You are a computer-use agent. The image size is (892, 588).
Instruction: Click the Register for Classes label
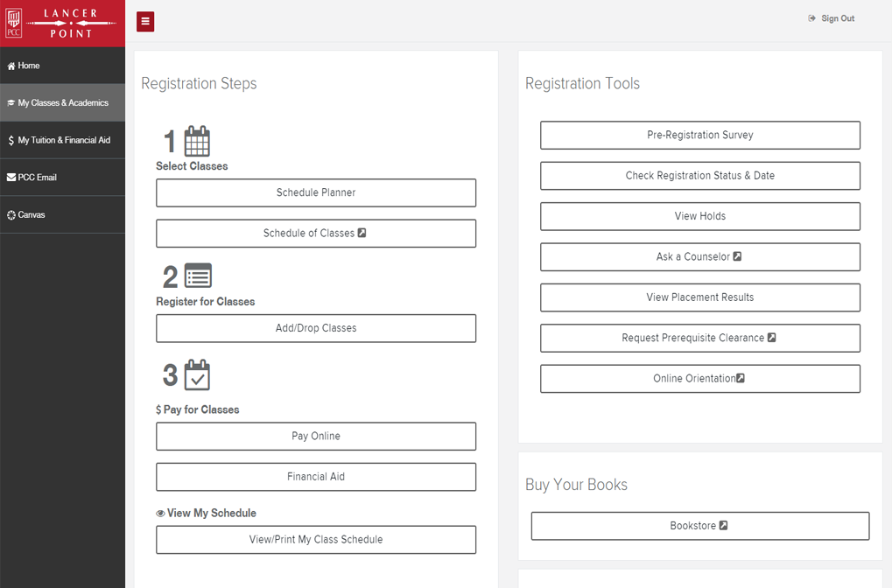(206, 301)
